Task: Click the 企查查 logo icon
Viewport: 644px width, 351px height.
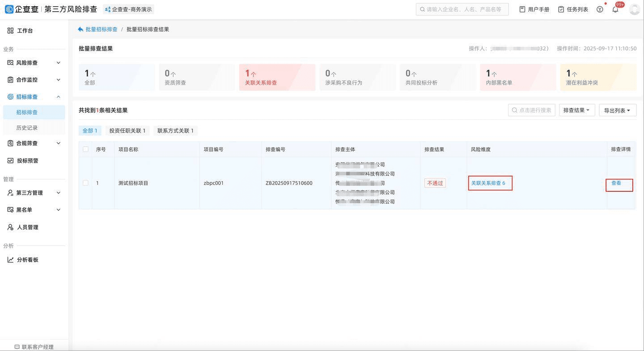Action: (9, 9)
